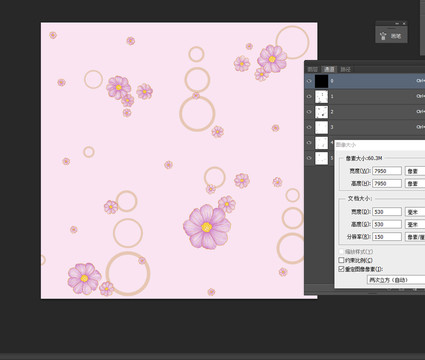Open the Paths tab (路径)
Viewport: 425px width, 360px height.
point(345,69)
